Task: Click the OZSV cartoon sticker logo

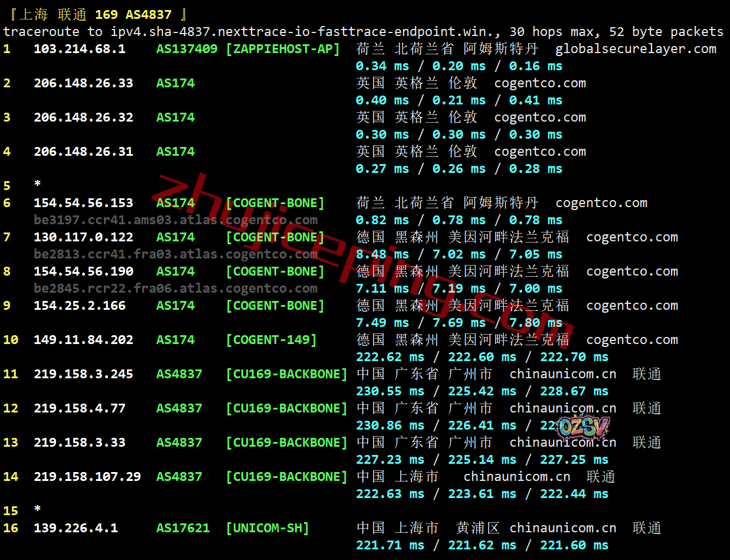Action: [x=582, y=427]
